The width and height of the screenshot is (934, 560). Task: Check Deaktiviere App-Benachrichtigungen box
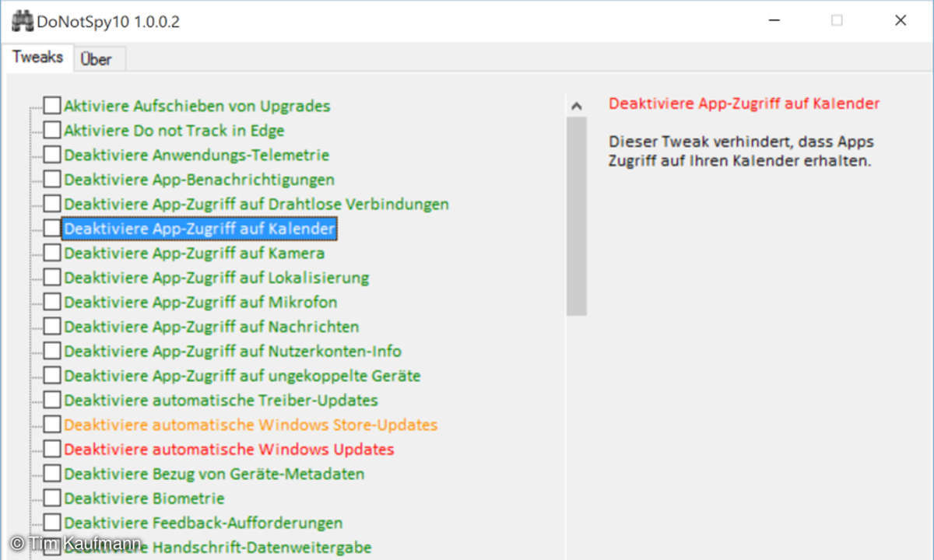tap(51, 179)
